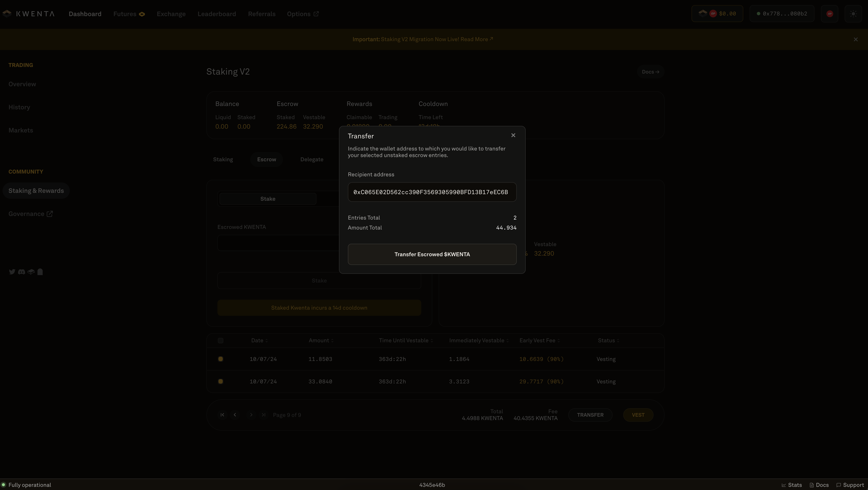Switch to the Delegate tab

[312, 159]
